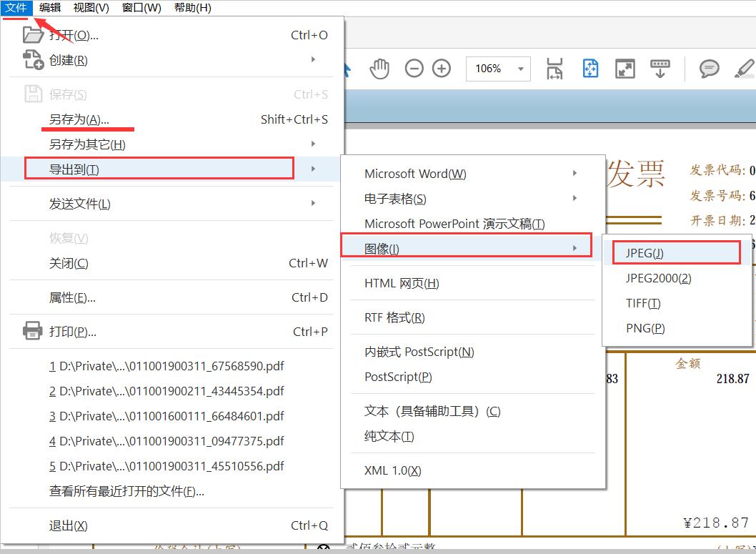Open the comment speech-bubble tool

[x=709, y=69]
